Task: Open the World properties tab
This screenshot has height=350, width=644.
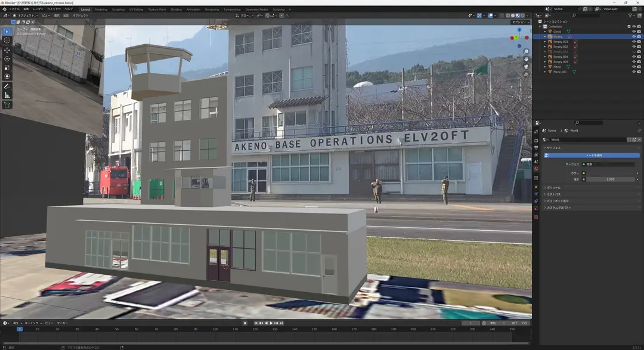Action: pos(536,169)
